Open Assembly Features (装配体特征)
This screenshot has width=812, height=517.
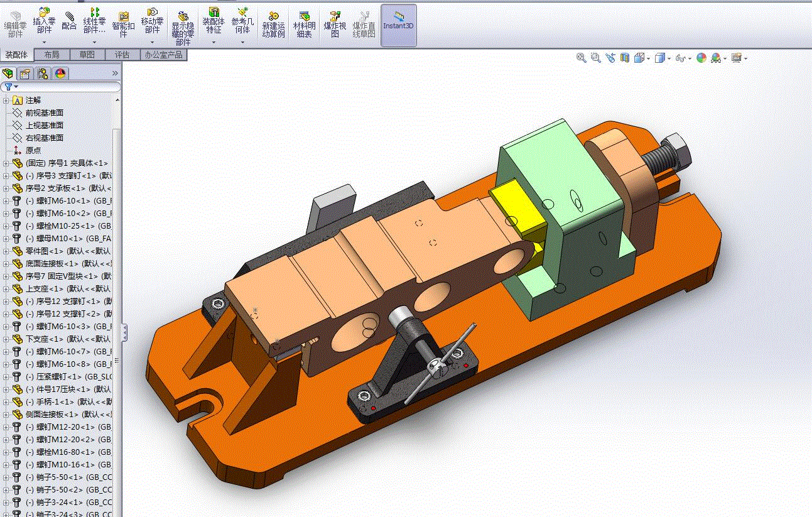click(214, 21)
